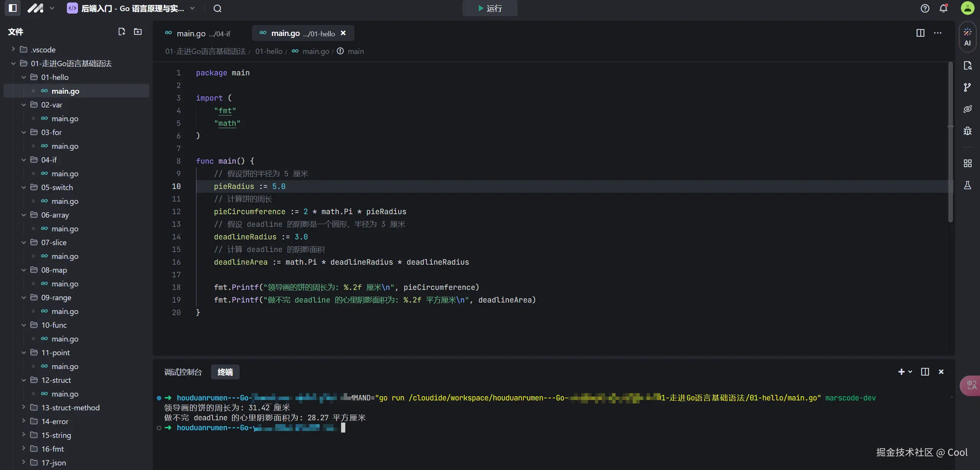Viewport: 980px width, 470px height.
Task: Open the testing flask icon panel
Action: [967, 185]
